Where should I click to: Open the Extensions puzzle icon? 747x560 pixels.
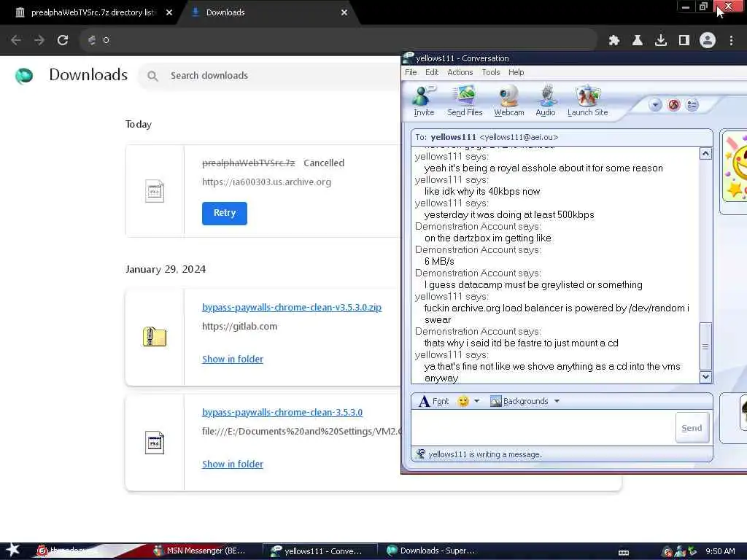pyautogui.click(x=614, y=41)
